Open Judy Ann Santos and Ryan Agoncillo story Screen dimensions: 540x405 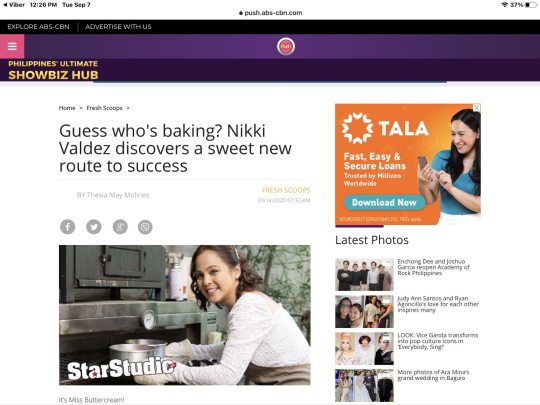click(438, 304)
